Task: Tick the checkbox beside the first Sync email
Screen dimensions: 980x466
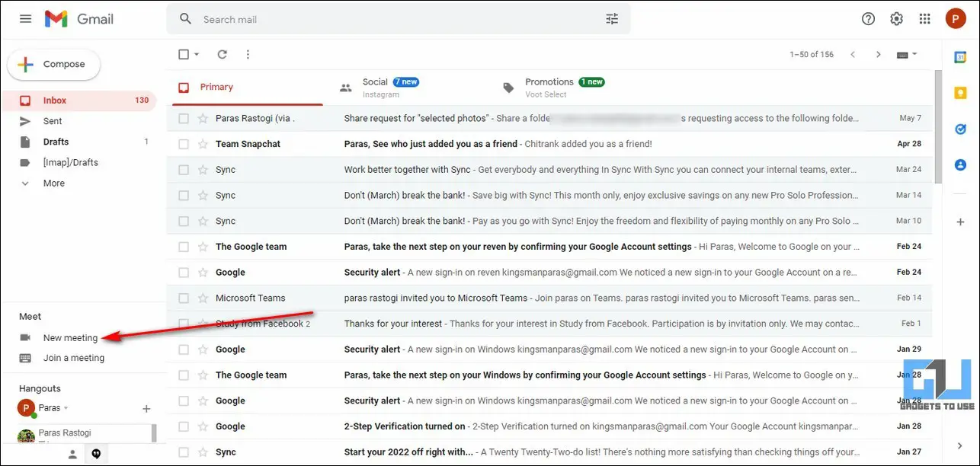Action: pyautogui.click(x=184, y=170)
